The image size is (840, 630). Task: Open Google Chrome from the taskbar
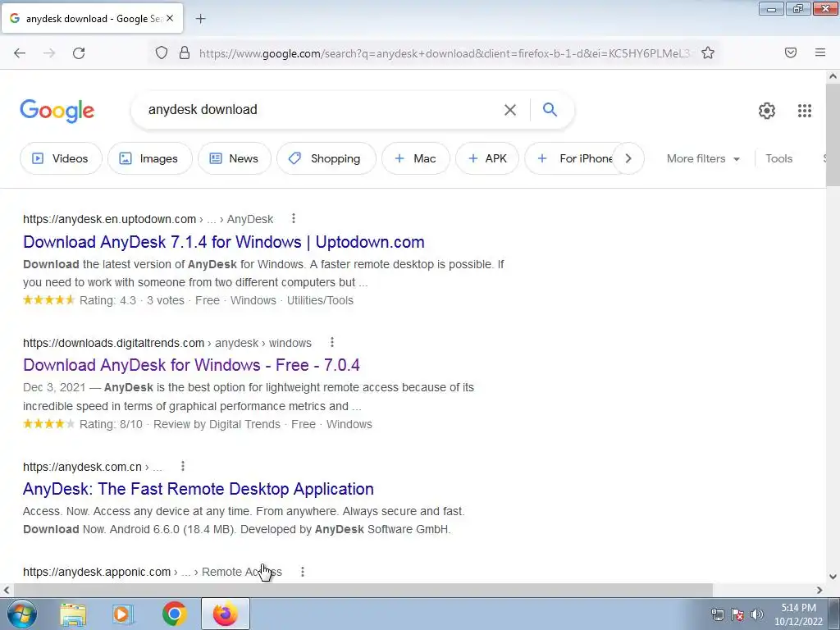(174, 614)
